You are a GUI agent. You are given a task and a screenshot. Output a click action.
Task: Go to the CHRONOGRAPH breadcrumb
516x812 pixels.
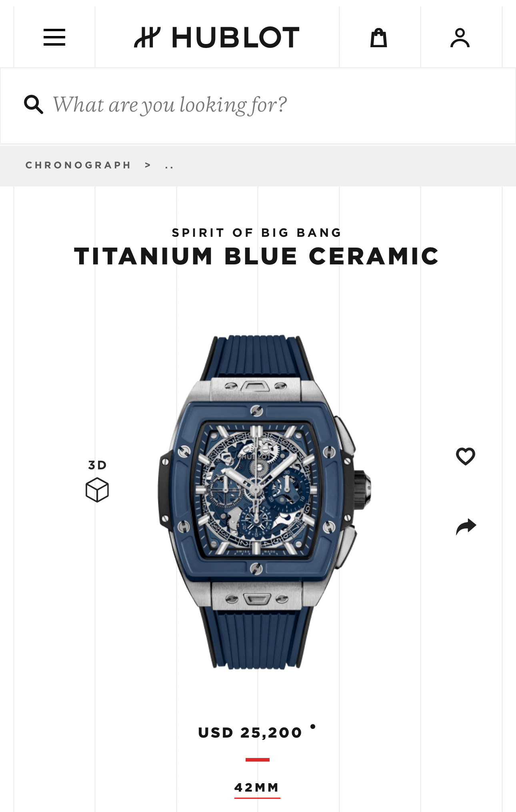[x=78, y=165]
